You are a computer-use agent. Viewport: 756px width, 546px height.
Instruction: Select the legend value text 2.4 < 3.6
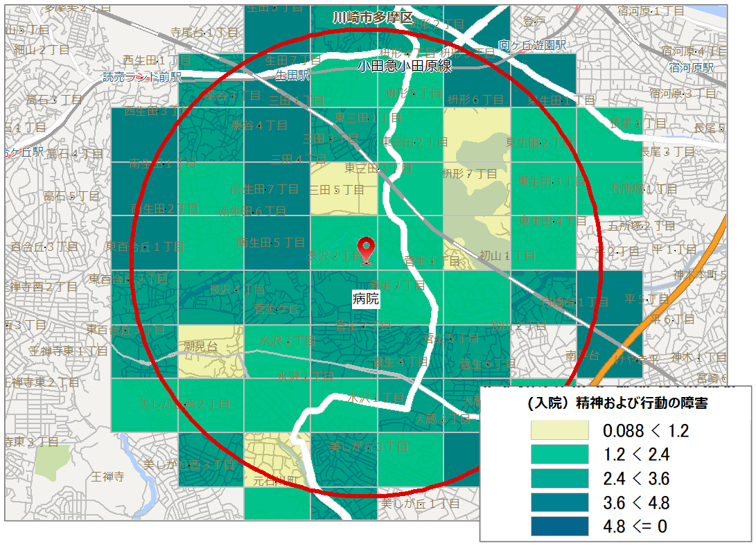pos(636,479)
